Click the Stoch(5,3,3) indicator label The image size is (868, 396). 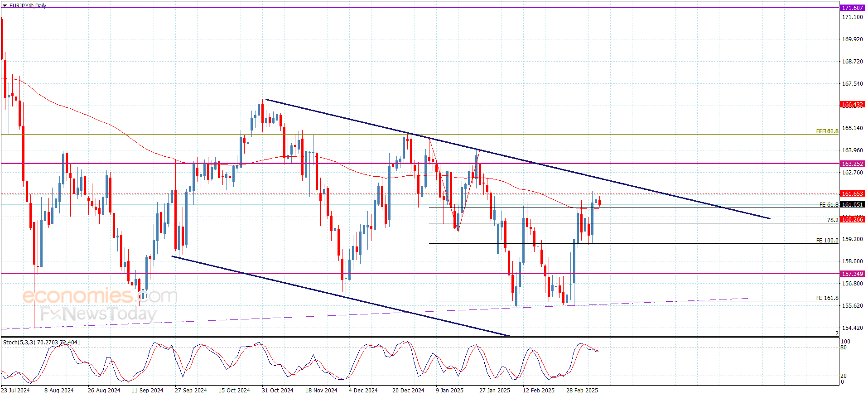pos(42,343)
